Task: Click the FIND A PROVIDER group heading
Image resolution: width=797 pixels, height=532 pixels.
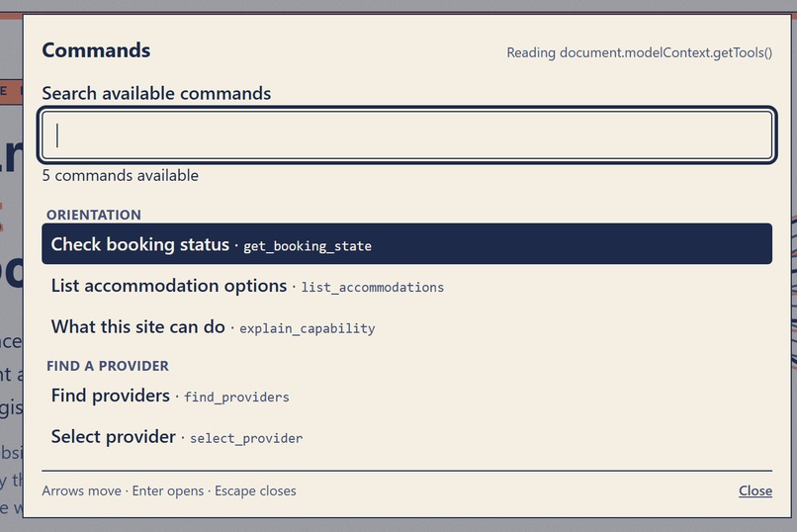Action: [108, 366]
